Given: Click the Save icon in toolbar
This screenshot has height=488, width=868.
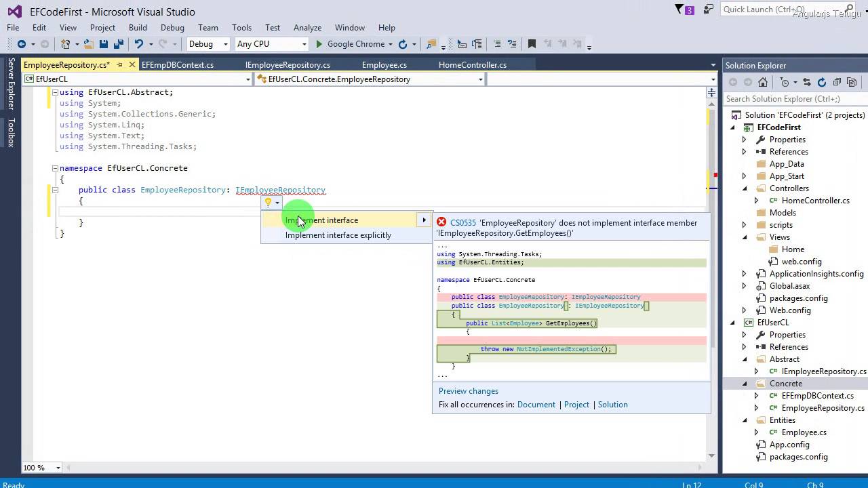Looking at the screenshot, I should coord(104,44).
